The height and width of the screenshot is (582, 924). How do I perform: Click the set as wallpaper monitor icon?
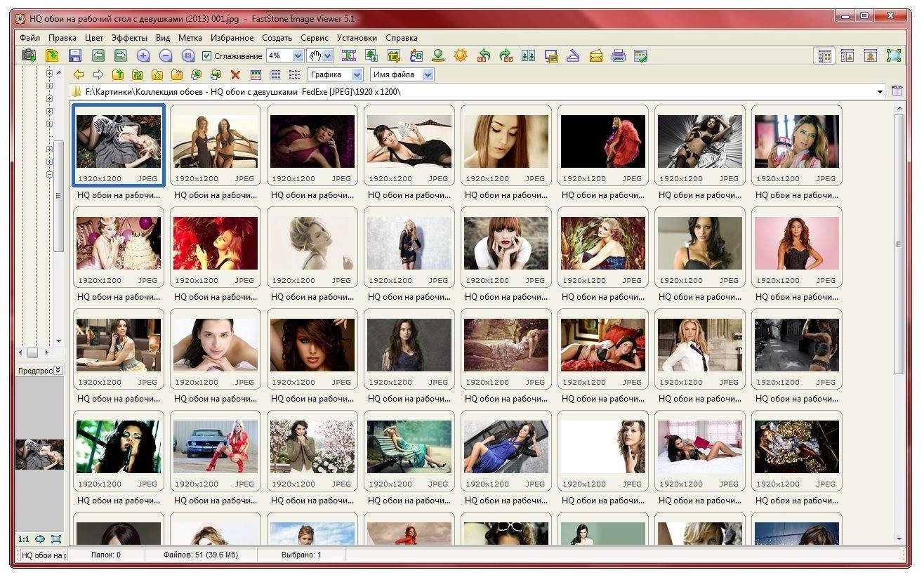click(551, 55)
